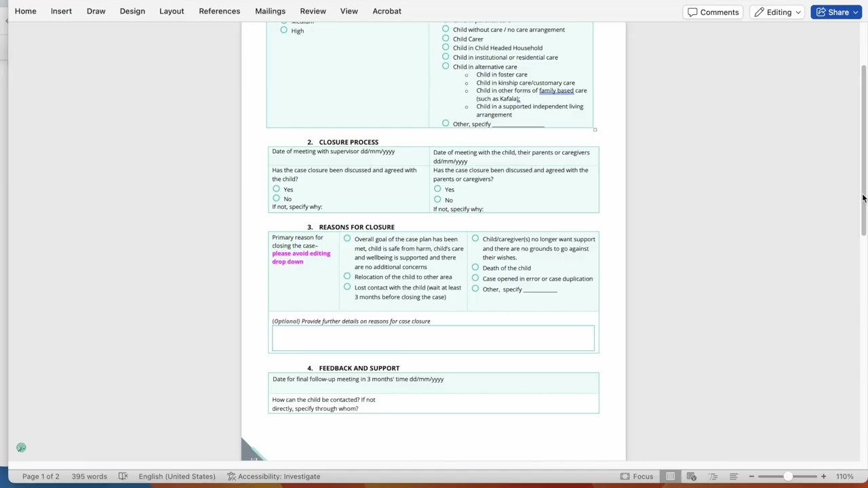Open the Insert ribbon tab
The height and width of the screenshot is (488, 868).
tap(61, 11)
